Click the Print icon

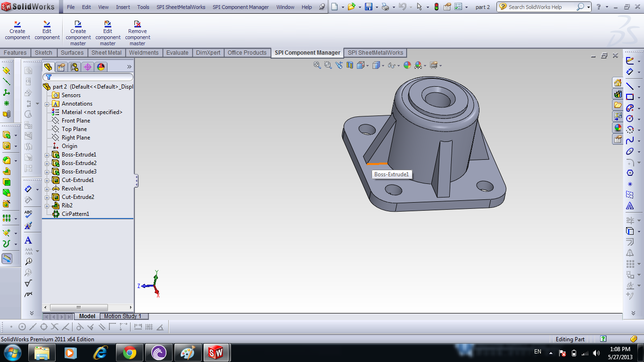pos(385,7)
